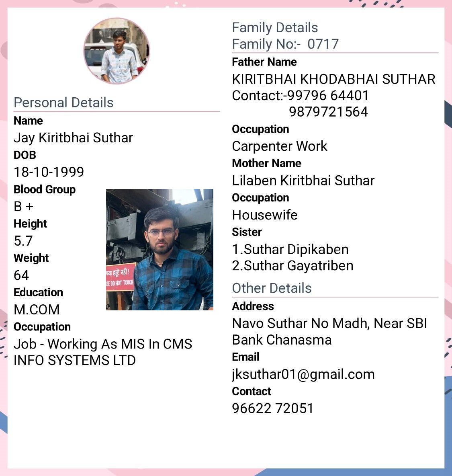Click the Other Details heading
Viewport: 452px width, 476px height.
point(272,288)
